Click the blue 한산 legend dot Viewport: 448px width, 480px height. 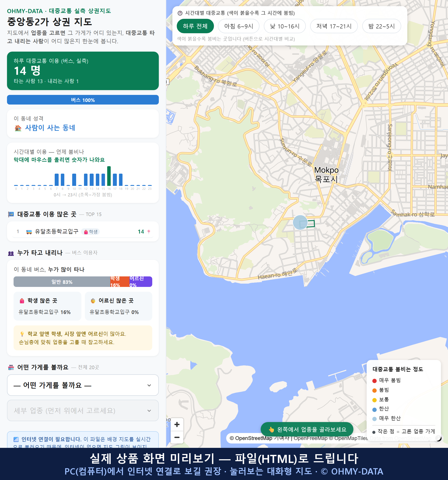374,410
